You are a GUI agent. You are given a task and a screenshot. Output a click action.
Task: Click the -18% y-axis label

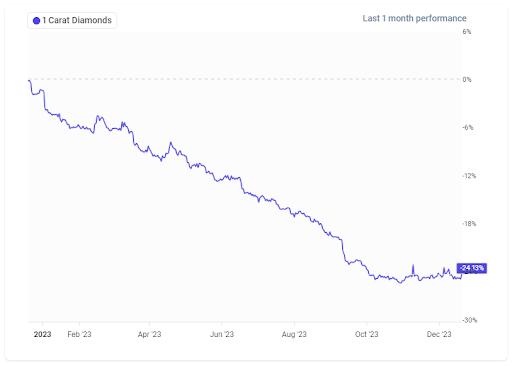469,224
